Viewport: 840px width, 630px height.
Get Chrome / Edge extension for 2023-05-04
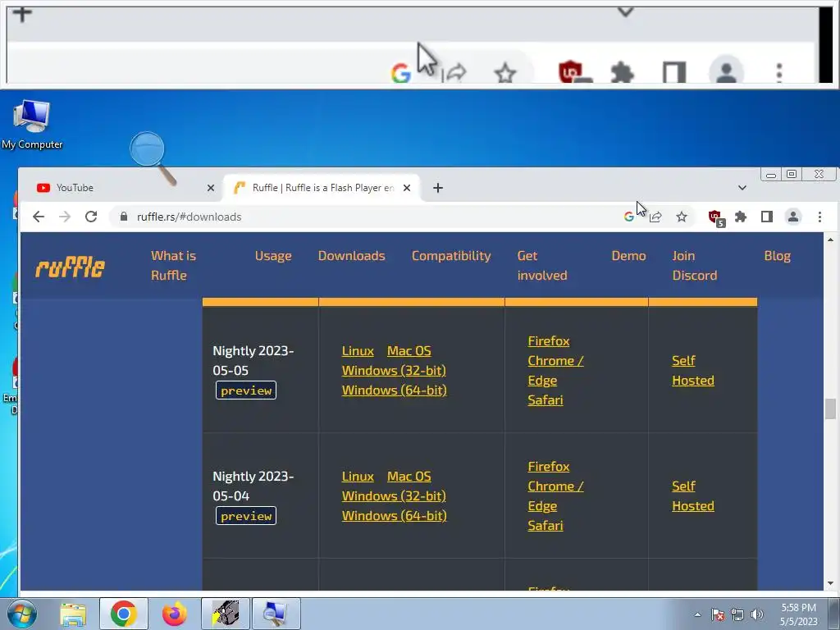(555, 495)
